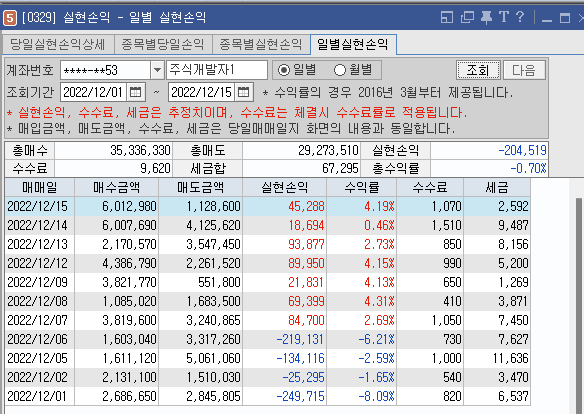Click the 다음 next button

point(524,70)
